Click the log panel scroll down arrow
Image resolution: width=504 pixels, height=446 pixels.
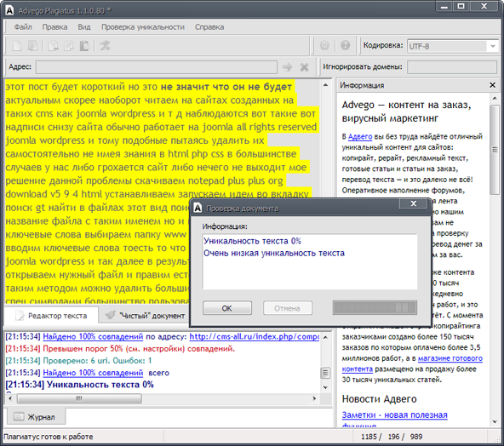[x=325, y=387]
